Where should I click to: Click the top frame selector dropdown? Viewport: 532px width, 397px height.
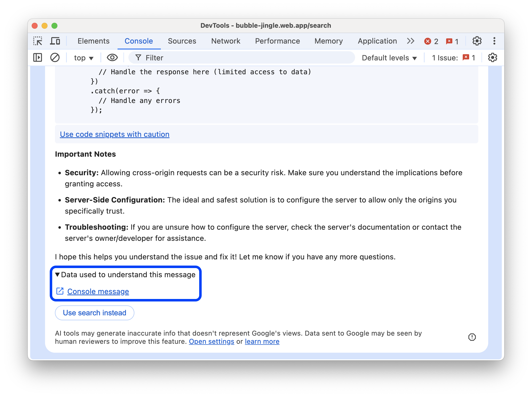tap(83, 58)
